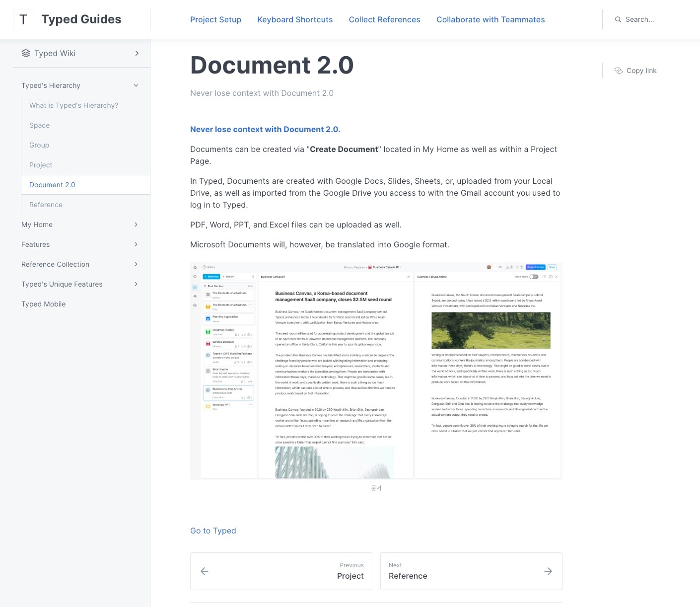
Task: Click the Typed Wiki layers icon
Action: click(x=26, y=53)
